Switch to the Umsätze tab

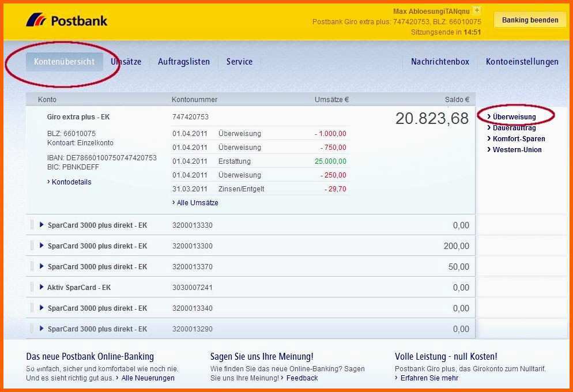coord(126,62)
